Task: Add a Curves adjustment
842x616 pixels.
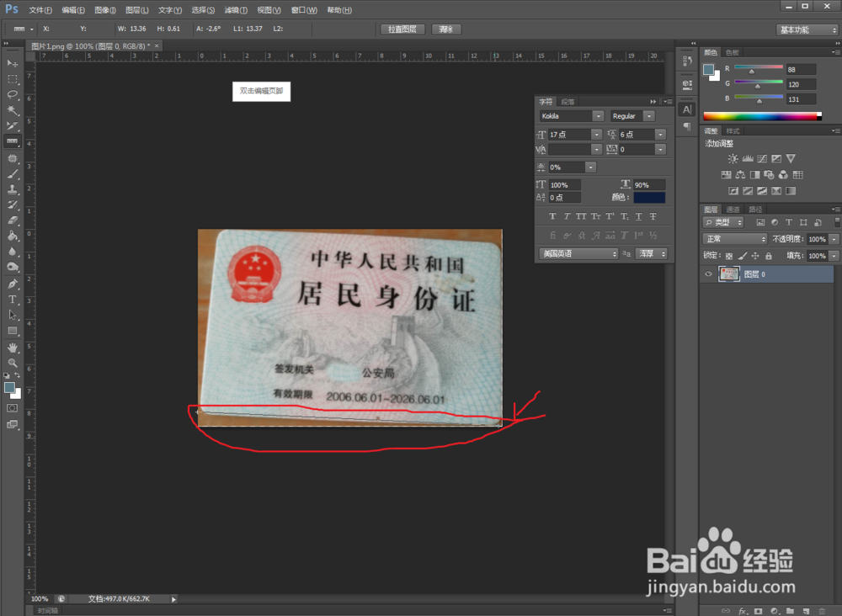Action: tap(762, 158)
